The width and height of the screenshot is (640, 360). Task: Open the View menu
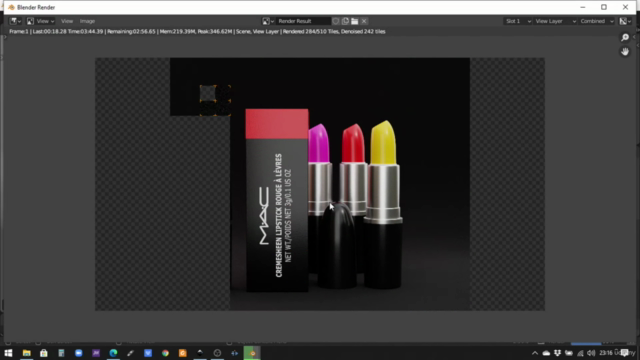[x=67, y=21]
